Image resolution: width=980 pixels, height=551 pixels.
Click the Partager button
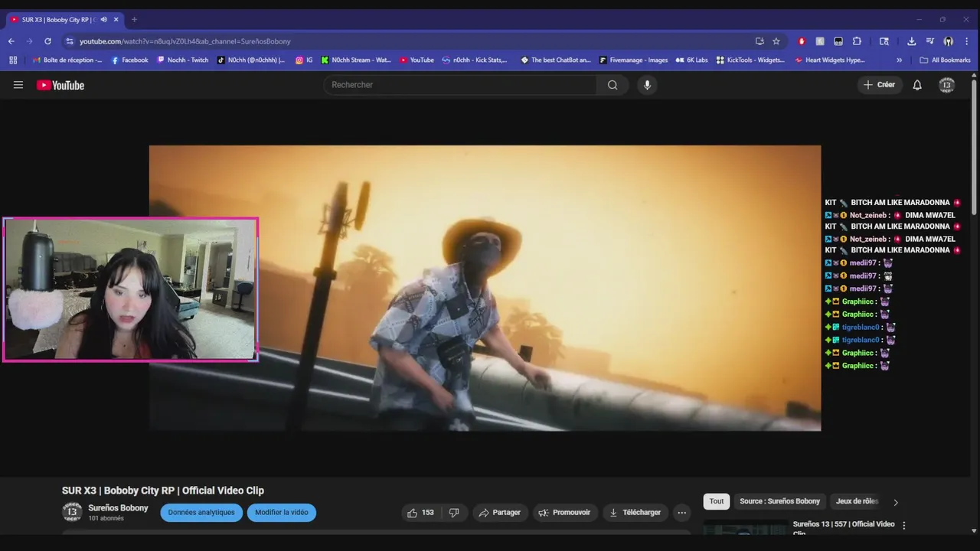point(500,513)
